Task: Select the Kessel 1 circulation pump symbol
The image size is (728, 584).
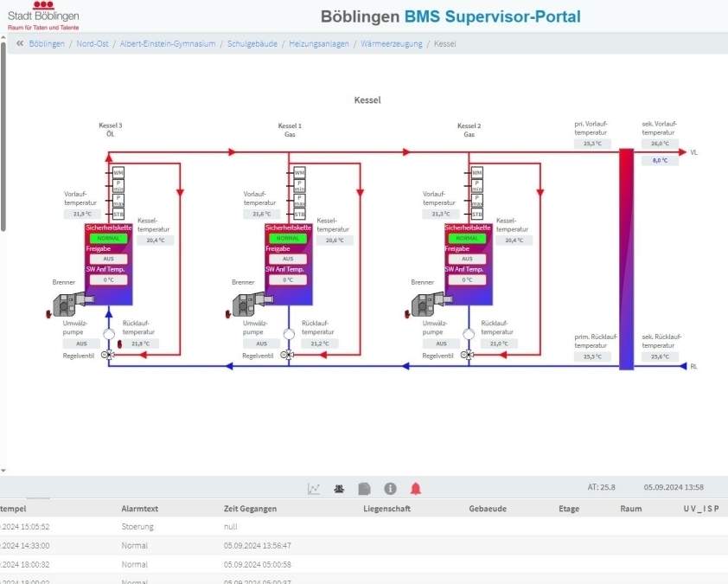Action: click(x=288, y=334)
